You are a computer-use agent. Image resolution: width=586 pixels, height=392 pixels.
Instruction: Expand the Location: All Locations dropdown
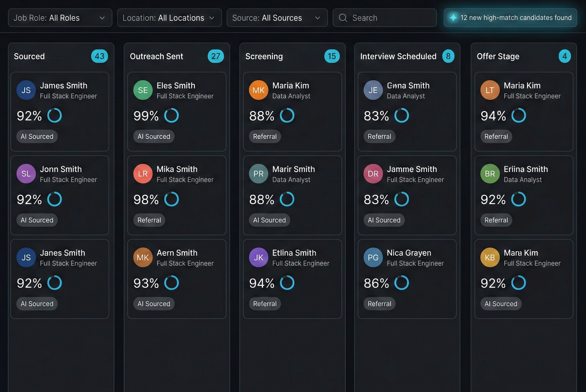(x=169, y=18)
